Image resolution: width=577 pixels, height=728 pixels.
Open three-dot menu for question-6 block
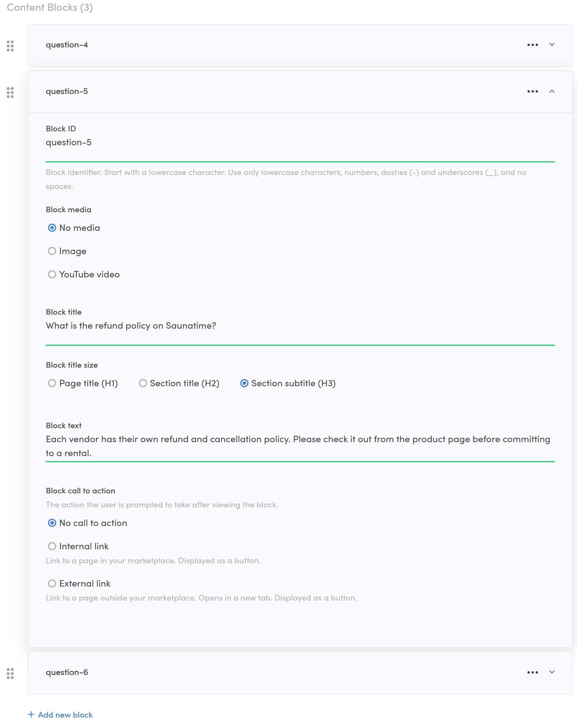click(532, 672)
